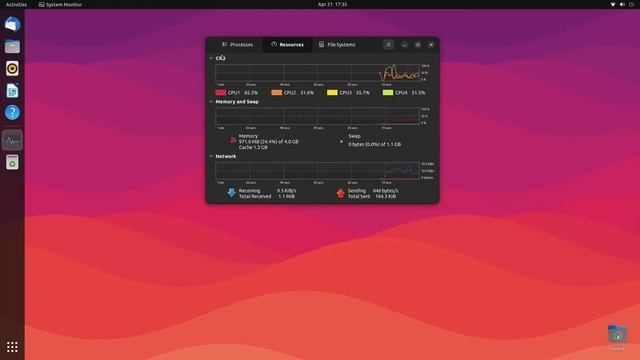Open Help from the dock
The image size is (640, 360).
pyautogui.click(x=12, y=112)
